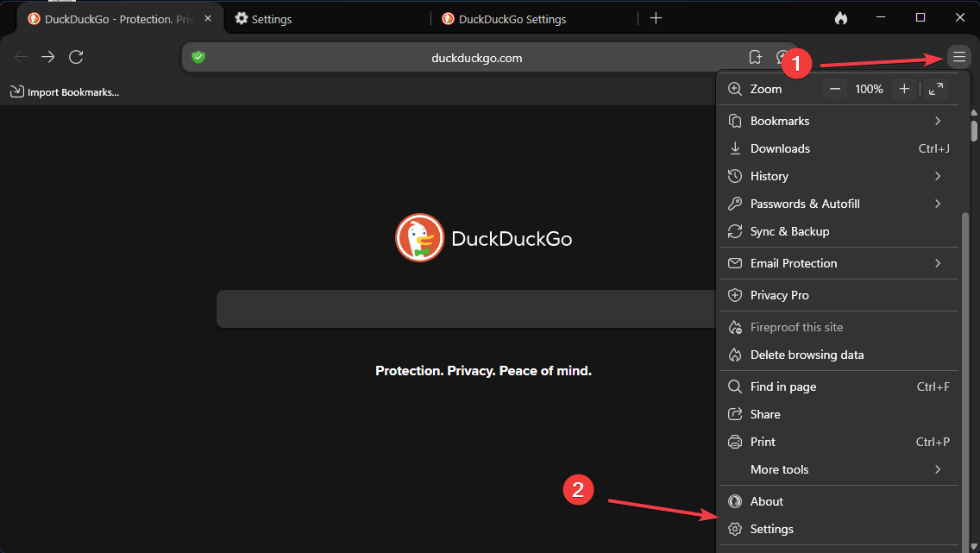This screenshot has height=553, width=980.
Task: Select Privacy Pro in the menu
Action: point(839,295)
